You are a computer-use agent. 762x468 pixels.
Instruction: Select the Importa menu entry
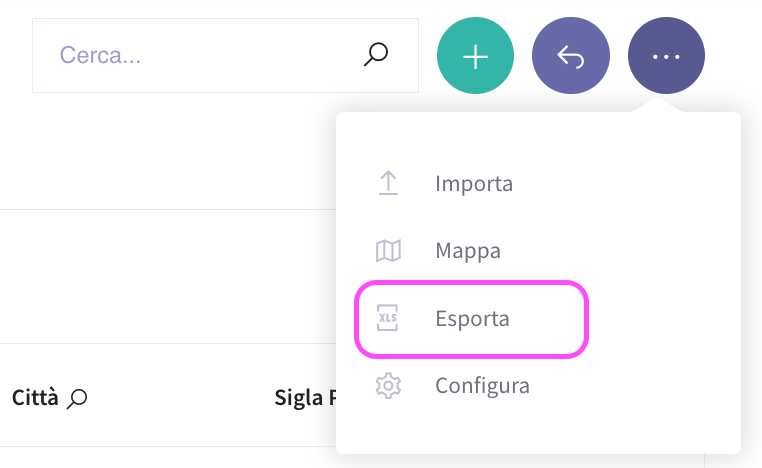(474, 183)
